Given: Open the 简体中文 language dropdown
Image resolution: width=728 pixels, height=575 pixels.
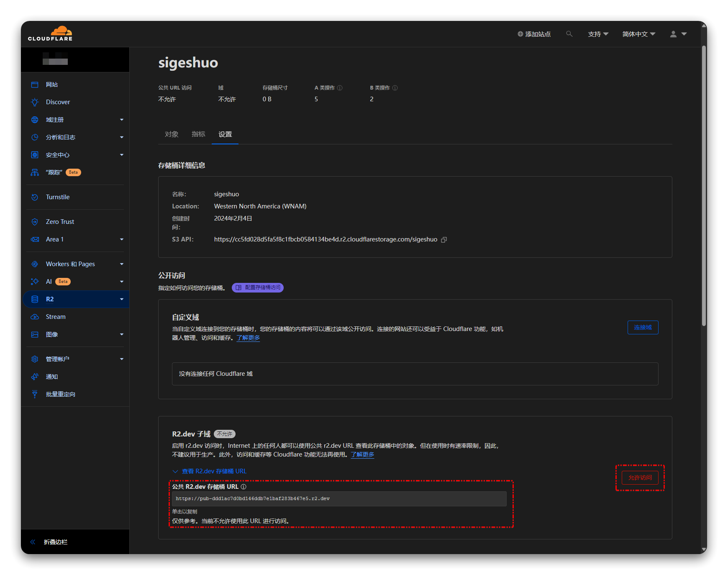Looking at the screenshot, I should [638, 34].
